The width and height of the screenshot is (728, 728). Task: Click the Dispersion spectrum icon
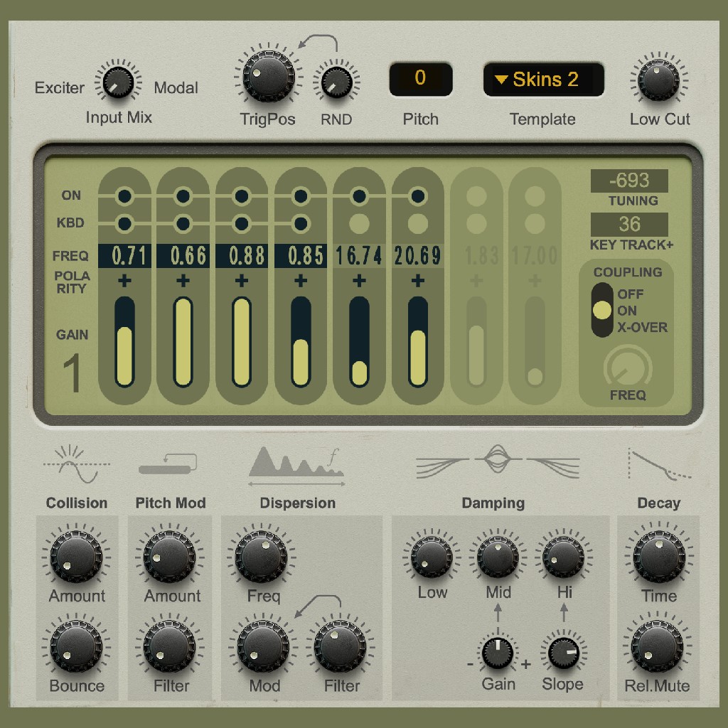[x=296, y=465]
